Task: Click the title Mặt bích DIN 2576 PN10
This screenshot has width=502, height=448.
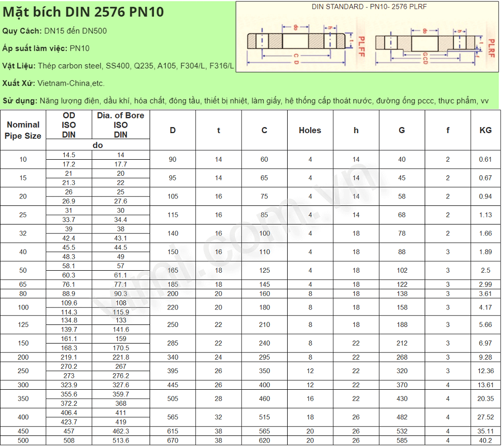Action: click(83, 12)
